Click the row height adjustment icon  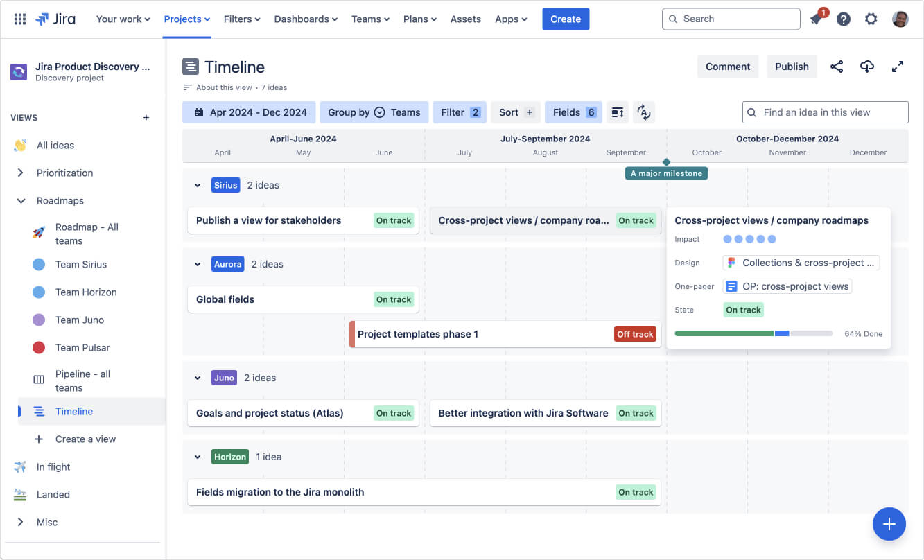click(x=618, y=112)
